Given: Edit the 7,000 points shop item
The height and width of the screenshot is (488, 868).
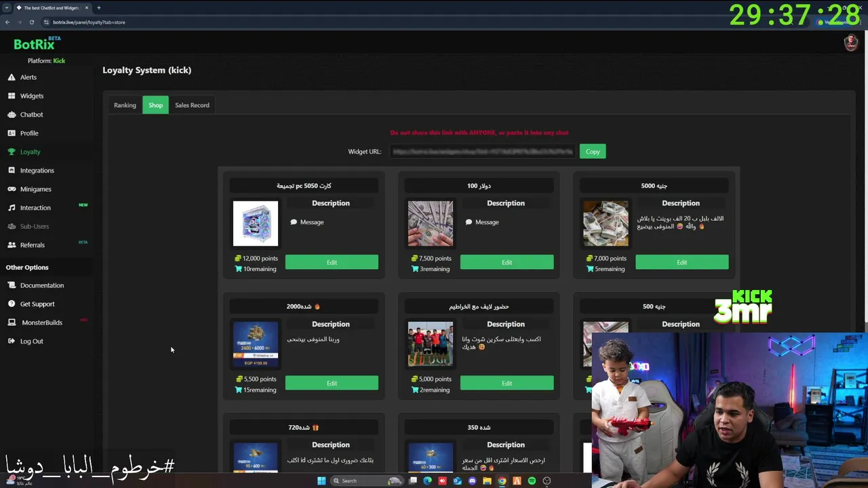Looking at the screenshot, I should click(682, 262).
